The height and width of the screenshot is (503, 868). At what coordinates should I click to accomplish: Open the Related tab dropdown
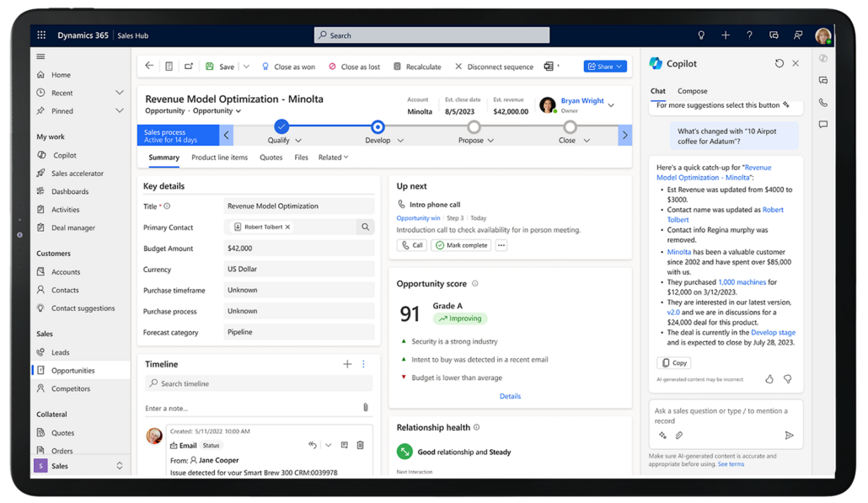point(332,157)
